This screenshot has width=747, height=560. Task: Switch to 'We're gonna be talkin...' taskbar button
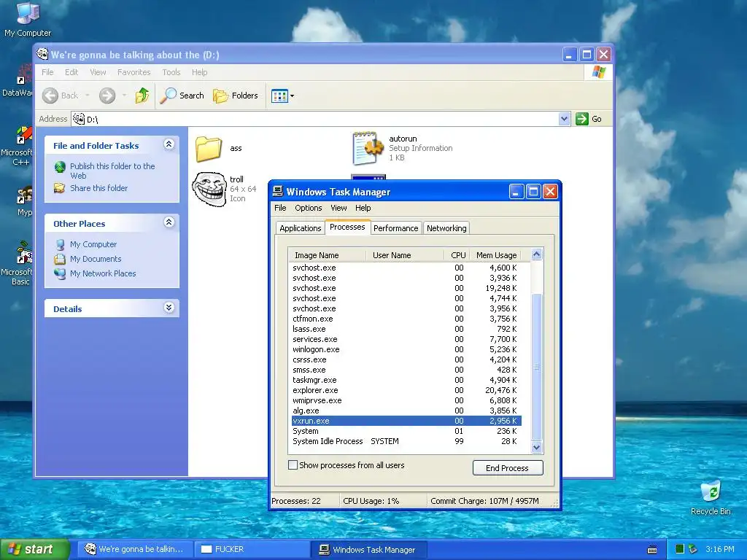(135, 549)
